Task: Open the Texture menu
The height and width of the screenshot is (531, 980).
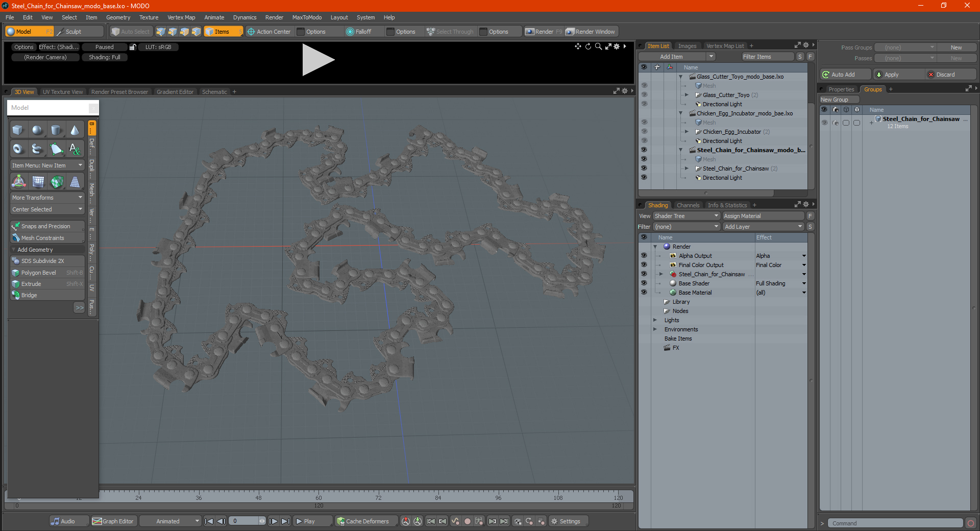Action: point(149,17)
